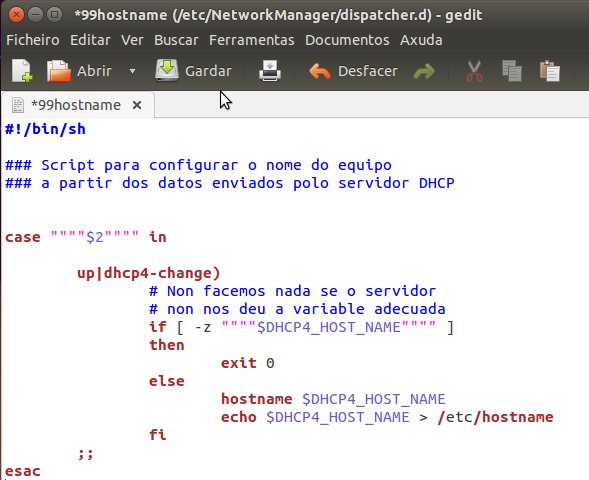Click the comment '# Non facemos nada se o servidor'
Screen dimensions: 589x480
coord(292,291)
